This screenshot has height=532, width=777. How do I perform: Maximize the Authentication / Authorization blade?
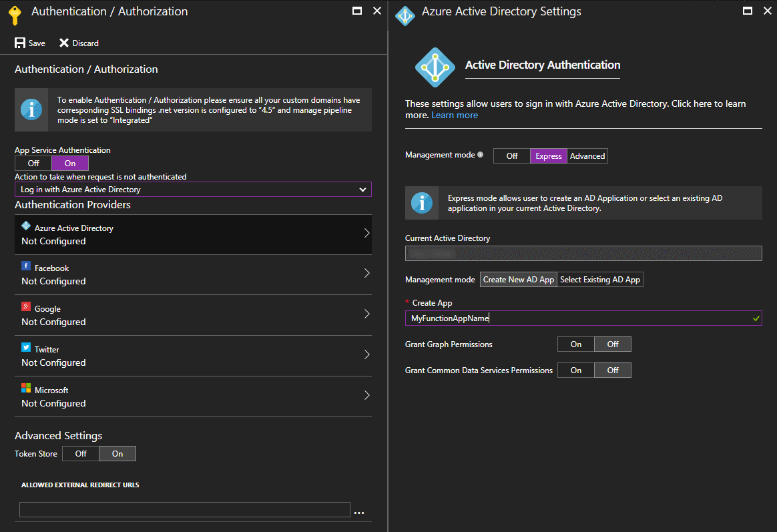[x=356, y=11]
